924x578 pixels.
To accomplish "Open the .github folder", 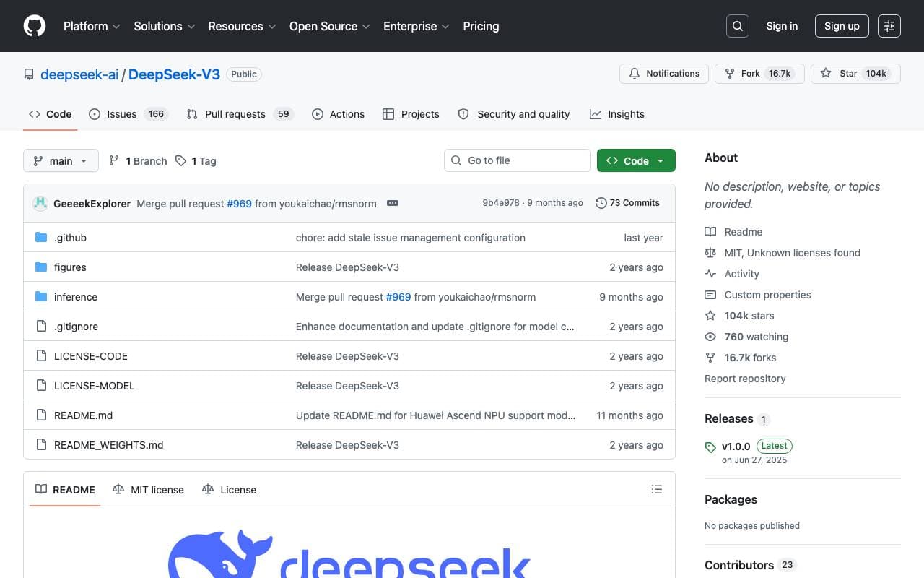I will pos(70,238).
